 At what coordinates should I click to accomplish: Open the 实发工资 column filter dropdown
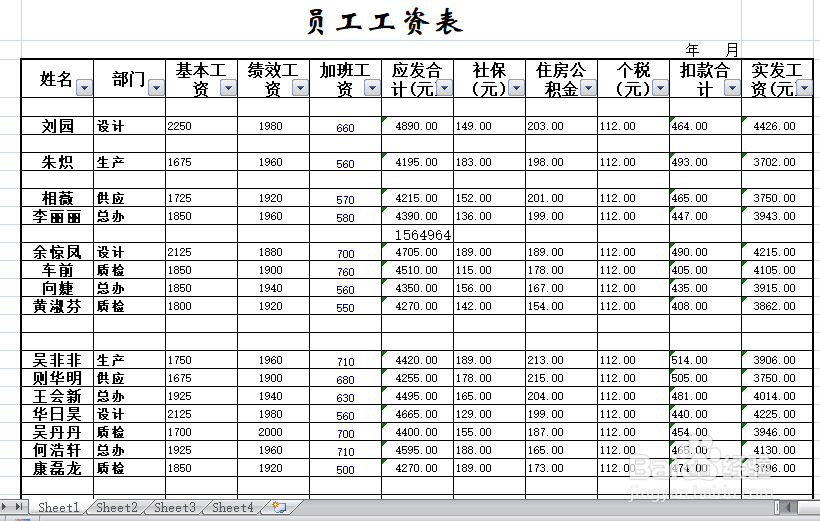click(804, 87)
